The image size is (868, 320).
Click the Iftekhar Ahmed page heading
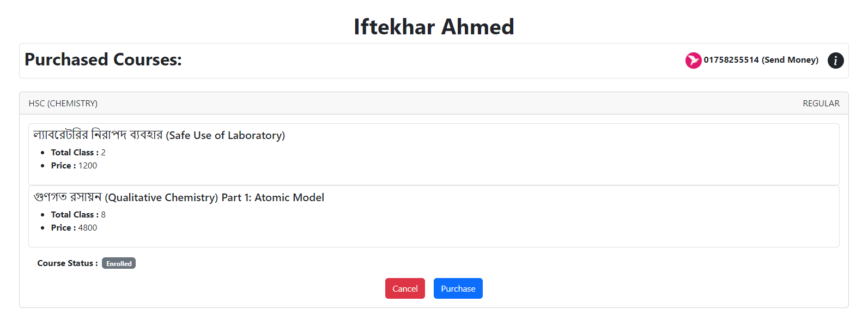click(x=434, y=26)
